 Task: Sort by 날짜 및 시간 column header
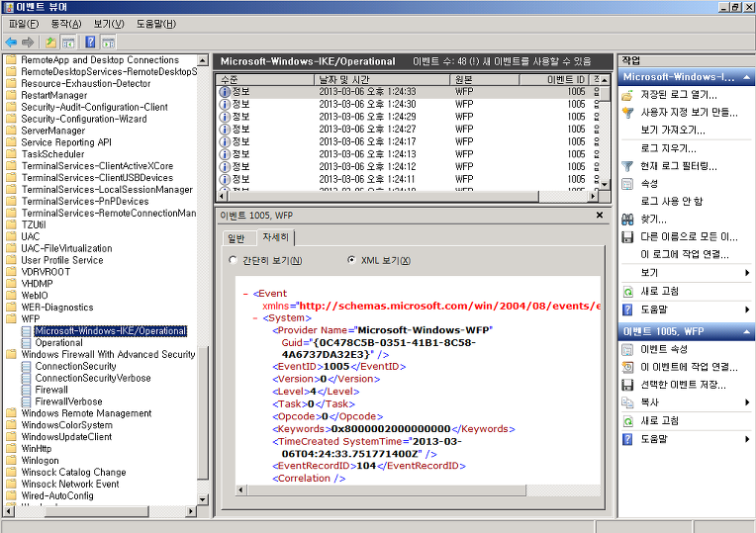[x=382, y=79]
